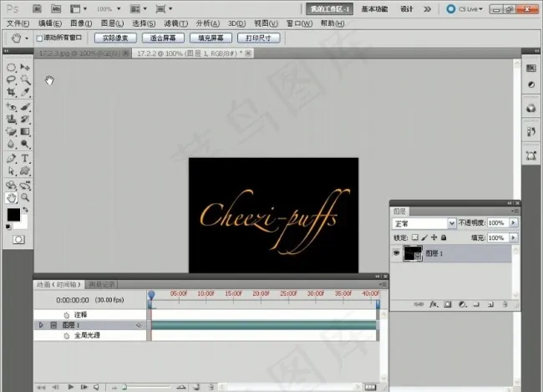Select the Magic Wand tool
543x392 pixels.
25,79
